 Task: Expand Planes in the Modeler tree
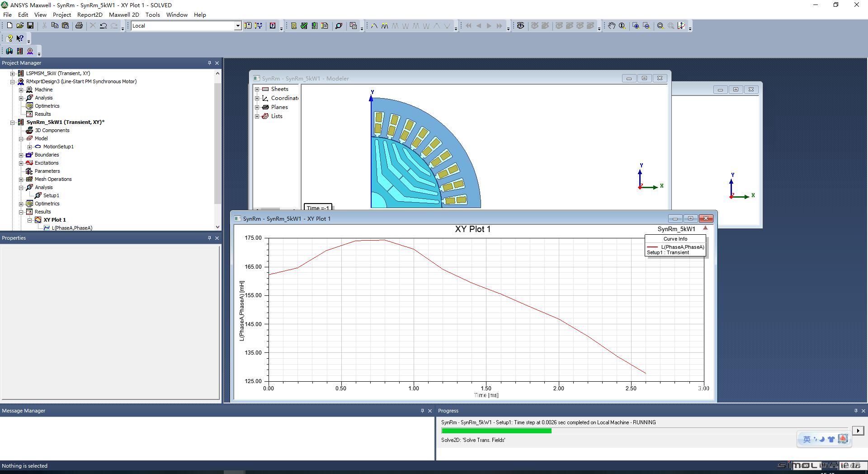pos(257,107)
